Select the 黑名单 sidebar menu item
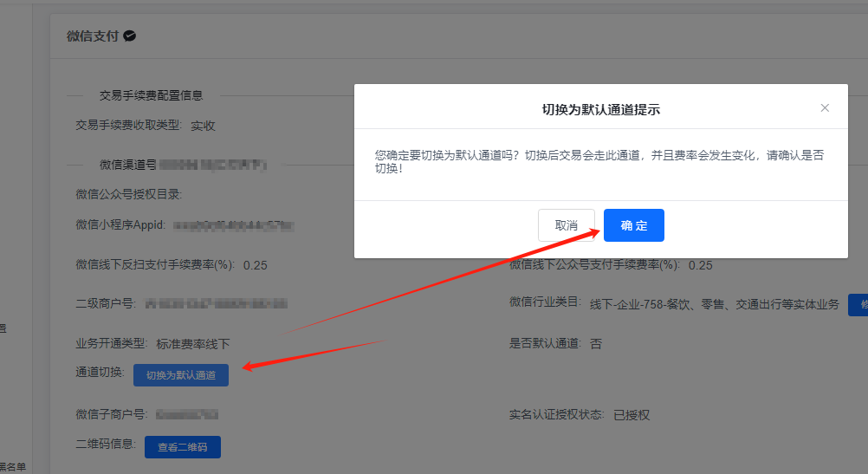The image size is (868, 474). coord(12,467)
